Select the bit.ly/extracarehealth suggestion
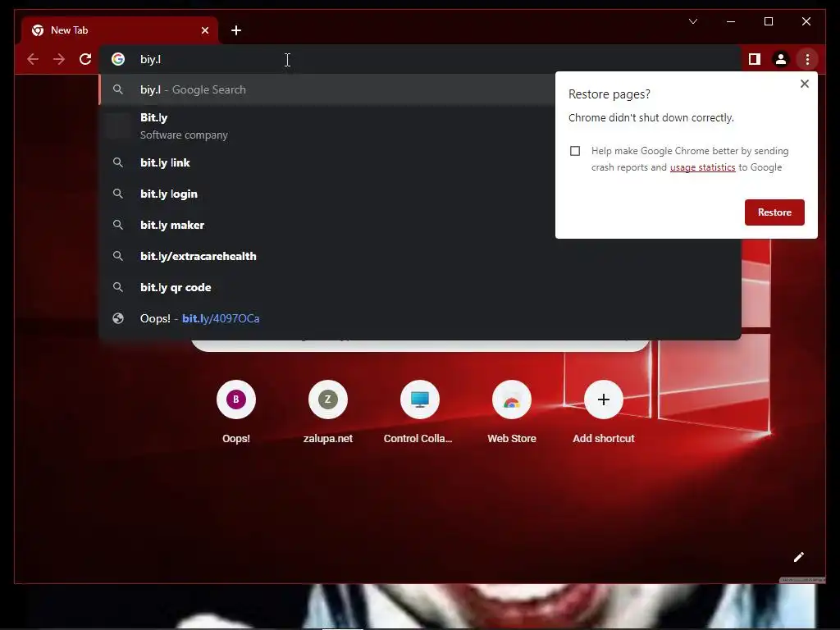The width and height of the screenshot is (840, 630). click(420, 256)
